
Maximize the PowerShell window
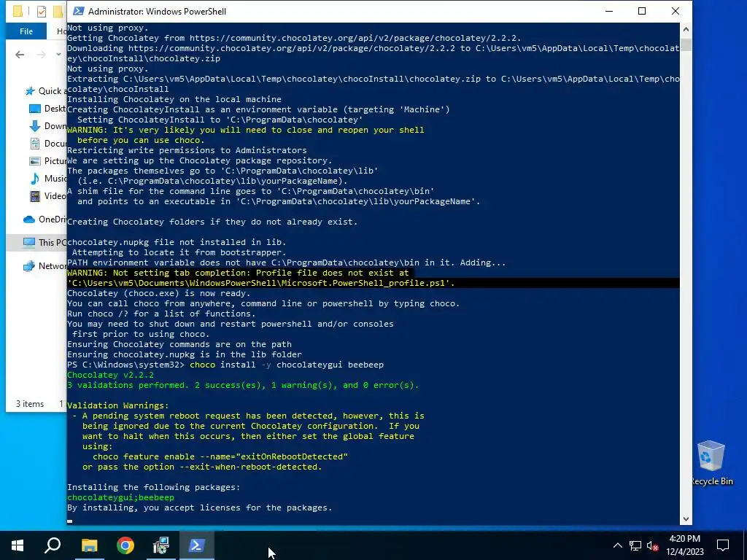642,11
